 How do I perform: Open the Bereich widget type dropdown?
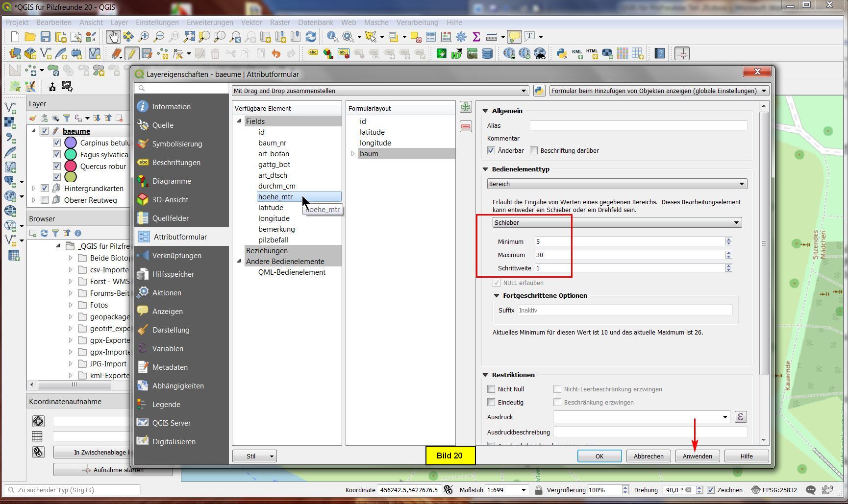[x=617, y=184]
